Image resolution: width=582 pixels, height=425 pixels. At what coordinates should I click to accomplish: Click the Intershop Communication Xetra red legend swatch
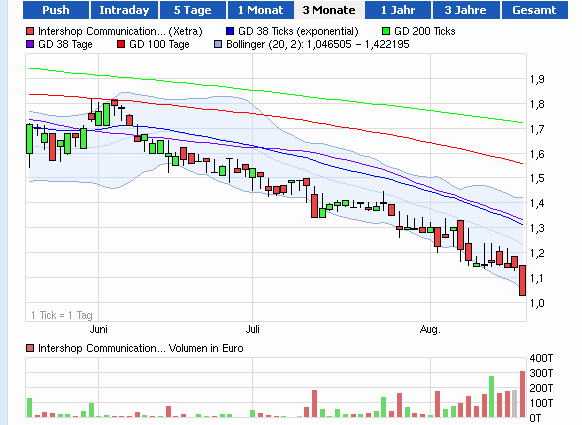point(30,31)
